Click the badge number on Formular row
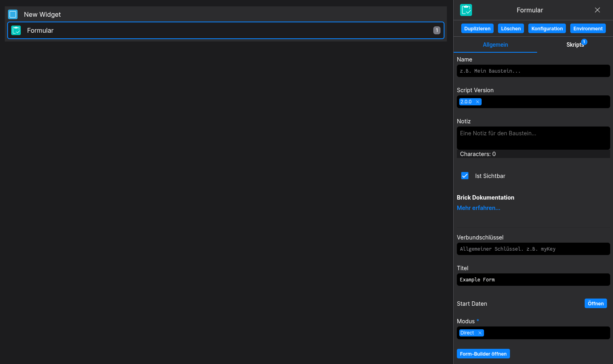The image size is (613, 364). point(436,30)
